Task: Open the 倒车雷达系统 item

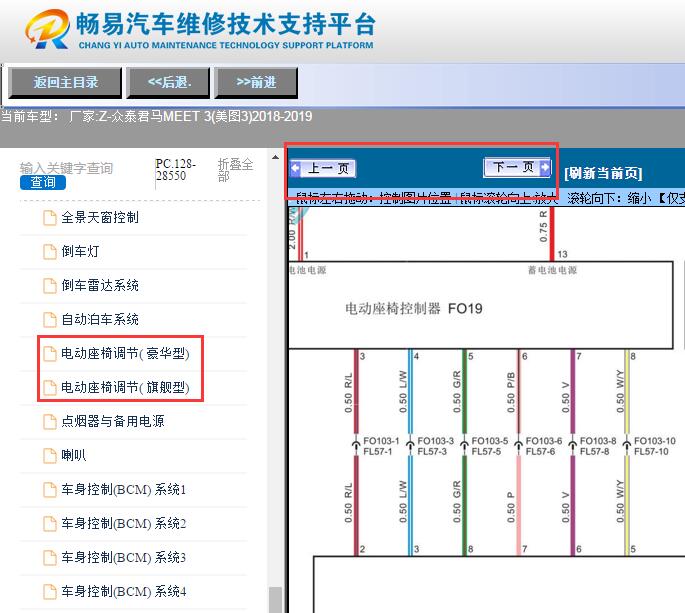Action: pos(100,285)
